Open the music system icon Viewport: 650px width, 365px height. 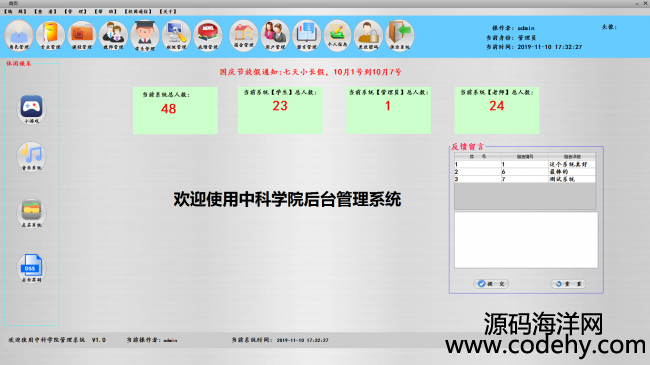(x=32, y=156)
